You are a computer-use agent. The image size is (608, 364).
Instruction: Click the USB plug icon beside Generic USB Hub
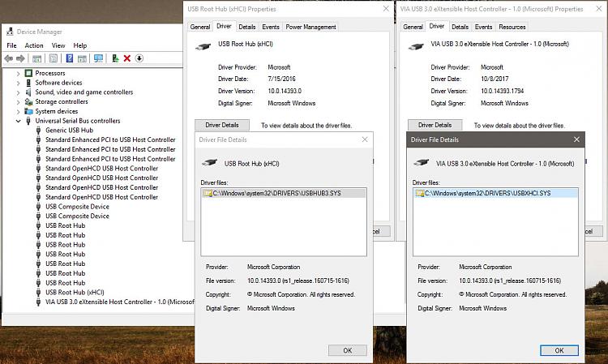coord(38,131)
